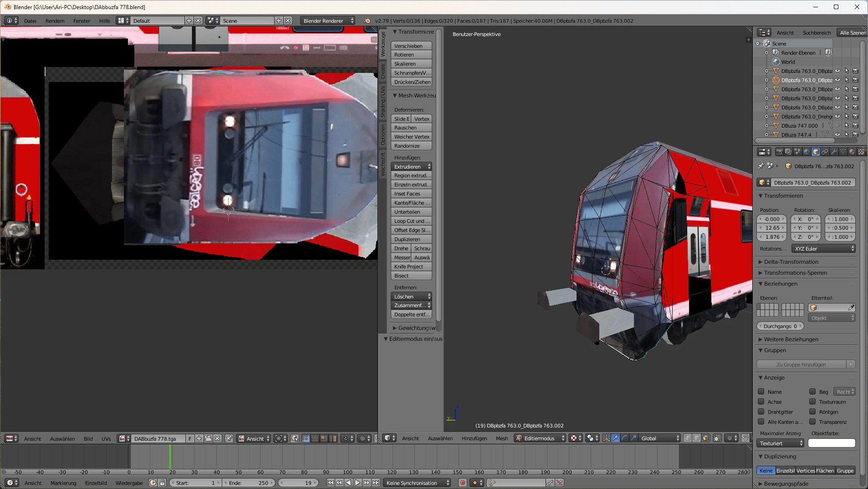Open the Texturiert maximum draw type dropdown
This screenshot has width=868, height=489.
pyautogui.click(x=781, y=443)
